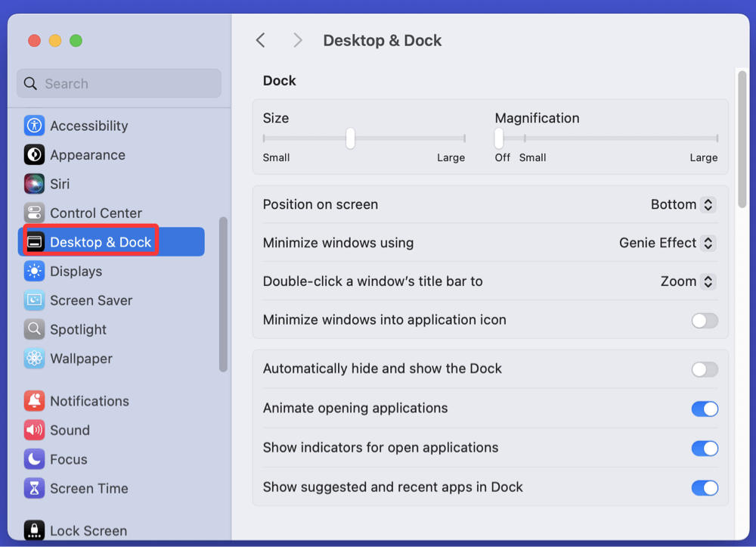Click the forward arrow button
This screenshot has height=547, width=756.
[x=298, y=41]
